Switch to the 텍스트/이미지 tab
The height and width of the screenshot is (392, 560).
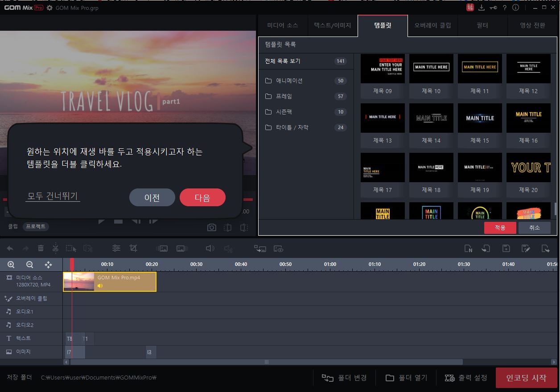tap(333, 25)
